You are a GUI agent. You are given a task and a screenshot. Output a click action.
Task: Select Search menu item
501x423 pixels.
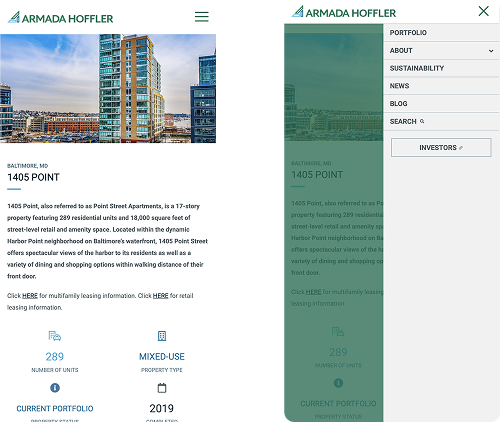coord(441,121)
